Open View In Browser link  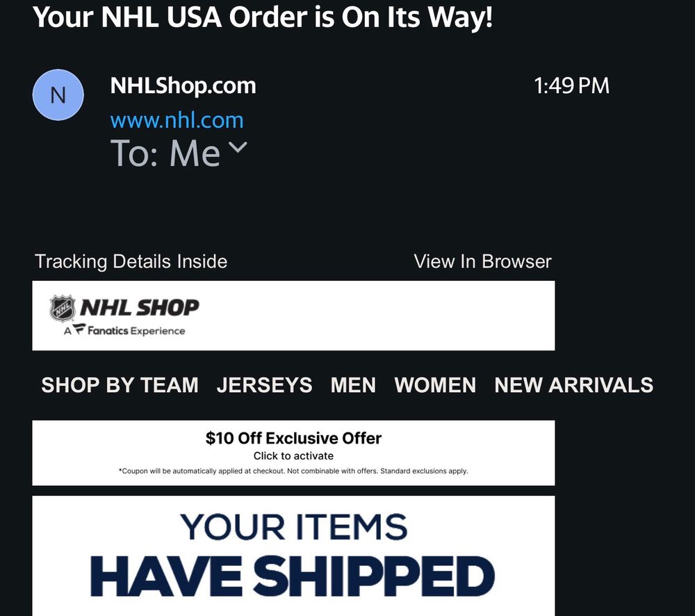tap(482, 261)
